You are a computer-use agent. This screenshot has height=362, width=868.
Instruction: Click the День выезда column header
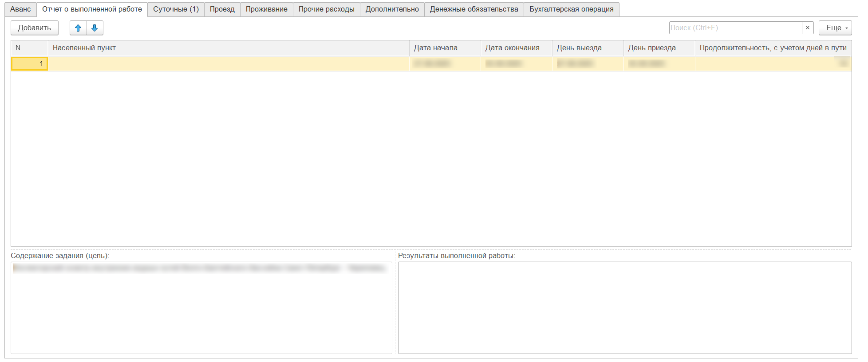[x=587, y=48]
